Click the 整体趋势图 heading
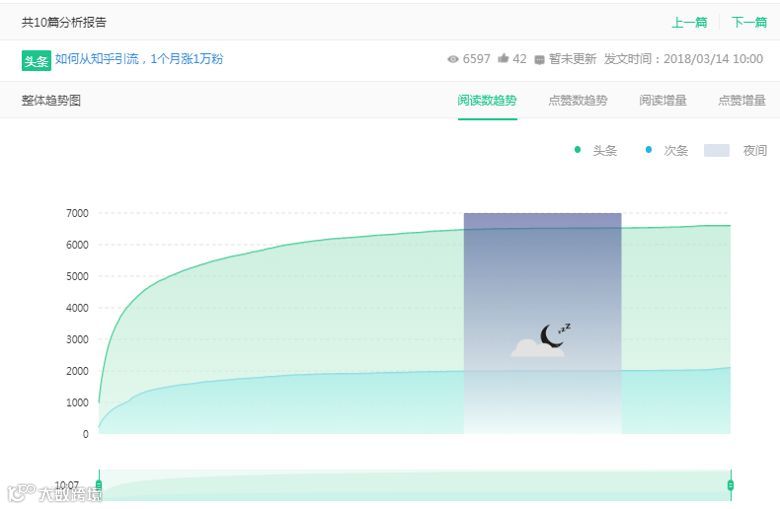The image size is (780, 509). [51, 101]
